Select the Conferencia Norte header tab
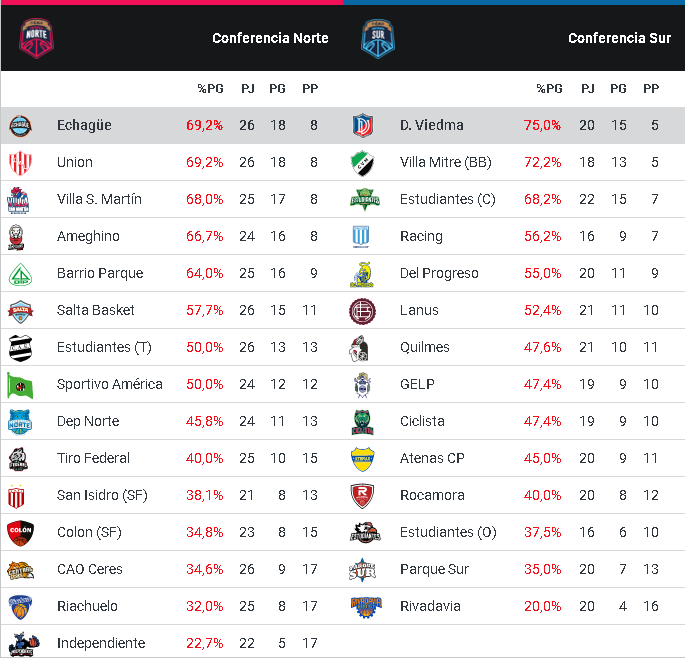Image resolution: width=685 pixels, height=658 pixels. point(270,38)
